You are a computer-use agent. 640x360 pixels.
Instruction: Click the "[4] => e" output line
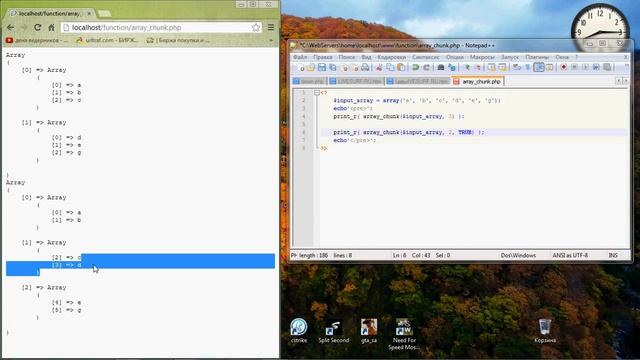pyautogui.click(x=67, y=302)
